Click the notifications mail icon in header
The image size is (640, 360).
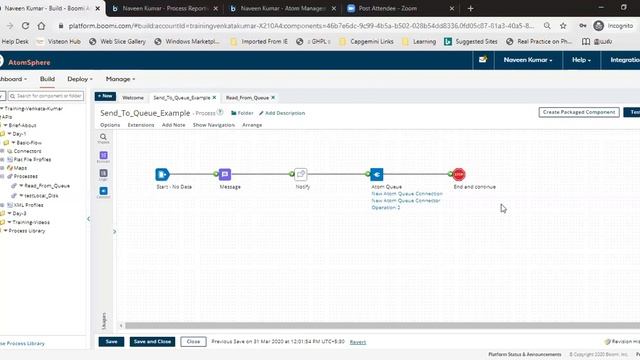tap(482, 60)
